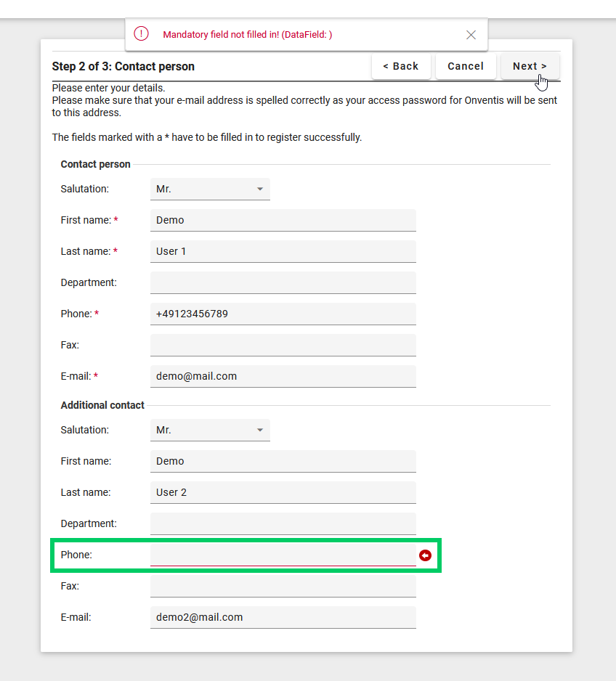Open Additional contact Salutation dropdown
616x681 pixels.
pyautogui.click(x=210, y=430)
